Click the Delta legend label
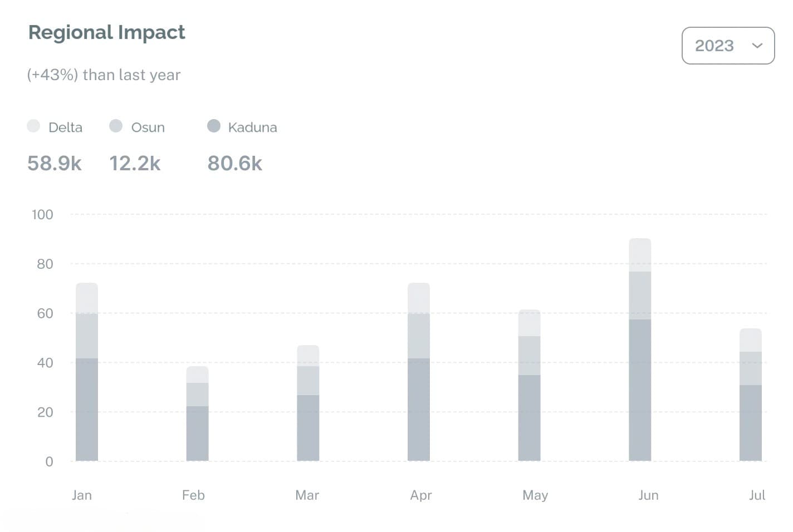 (65, 127)
